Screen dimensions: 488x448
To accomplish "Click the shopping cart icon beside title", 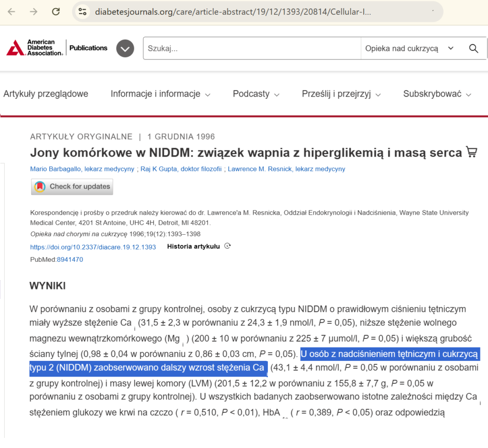I will click(471, 152).
